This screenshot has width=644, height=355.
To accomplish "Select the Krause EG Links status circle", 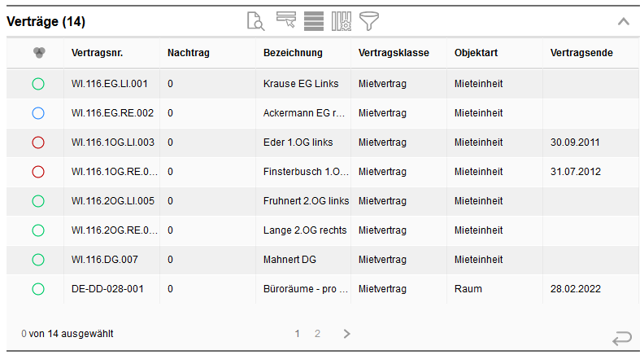I will [38, 83].
